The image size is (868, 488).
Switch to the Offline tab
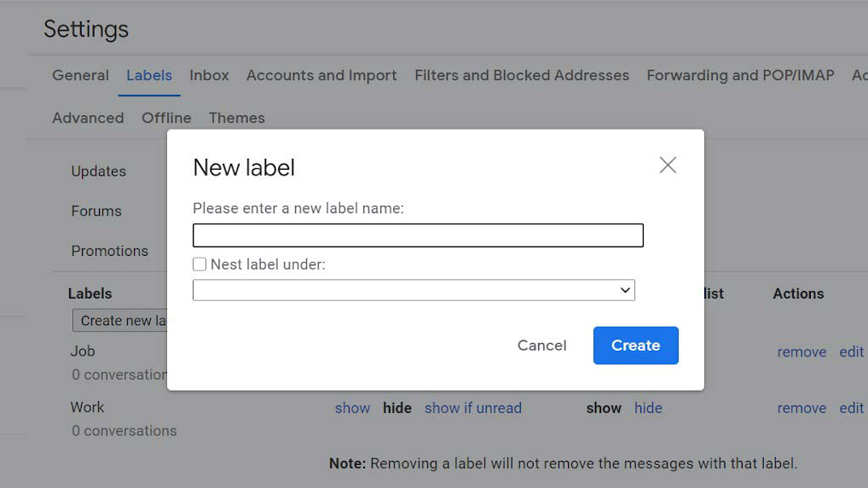(166, 118)
